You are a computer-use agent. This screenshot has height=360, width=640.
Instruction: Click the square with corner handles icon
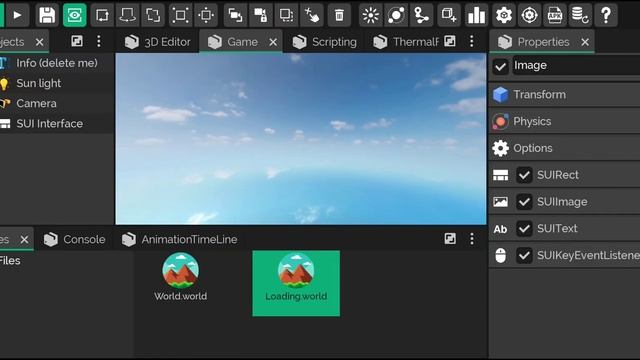[x=180, y=16]
